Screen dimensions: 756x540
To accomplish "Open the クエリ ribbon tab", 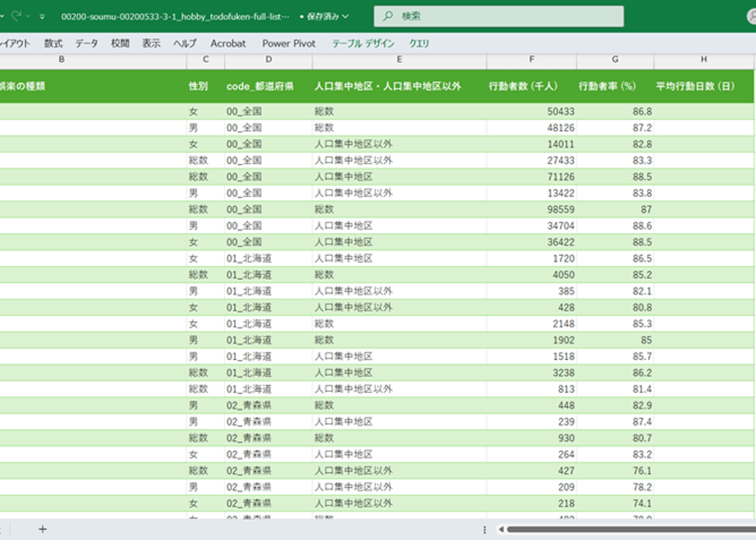I will (419, 43).
